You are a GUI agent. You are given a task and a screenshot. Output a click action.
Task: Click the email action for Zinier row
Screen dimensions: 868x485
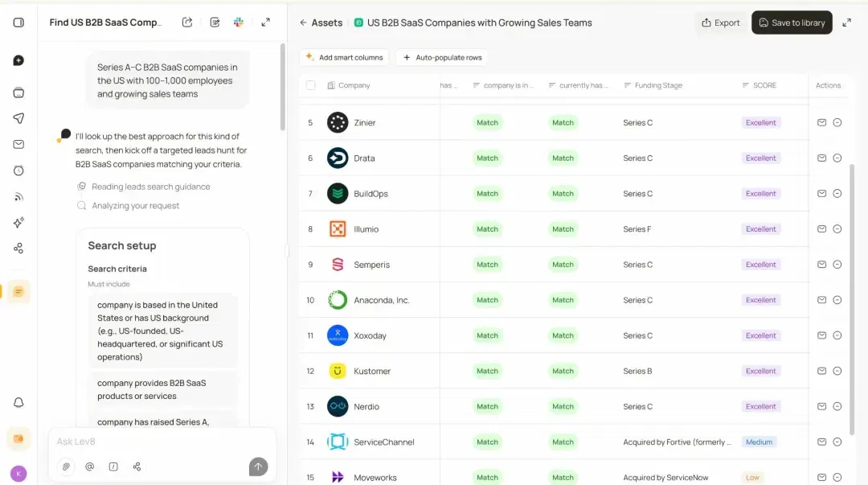click(821, 122)
